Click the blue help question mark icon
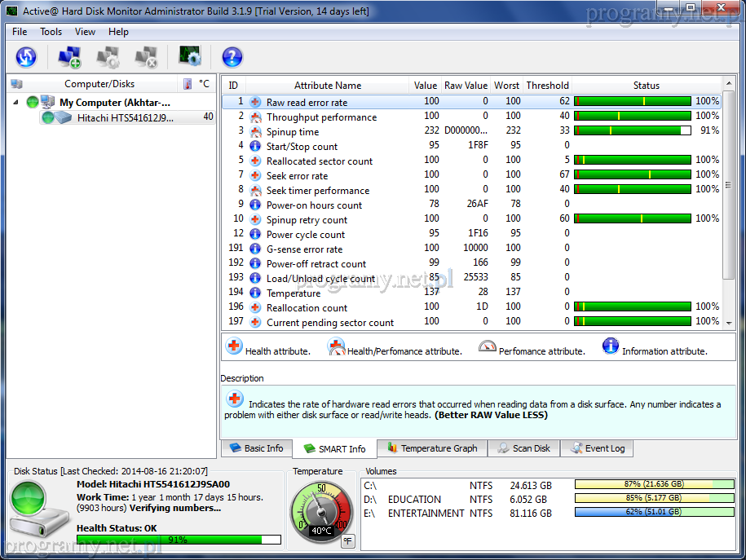This screenshot has width=746, height=560. tap(232, 56)
